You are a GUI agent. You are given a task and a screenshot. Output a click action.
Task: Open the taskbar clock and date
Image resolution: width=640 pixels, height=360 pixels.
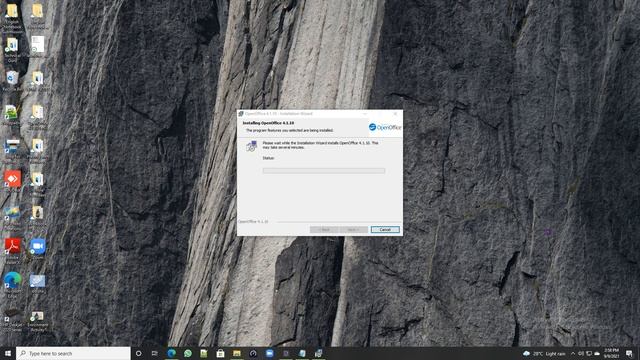pos(611,353)
